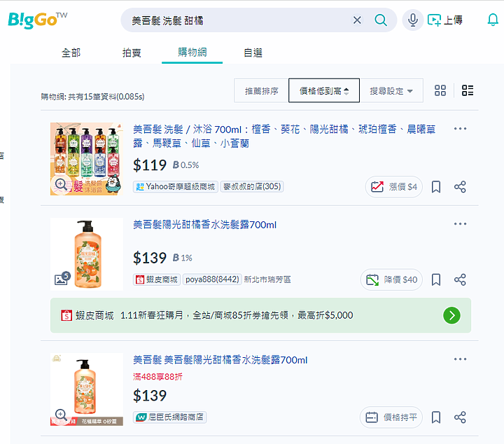Bookmark the $119 Yahoo product
The height and width of the screenshot is (444, 504).
[436, 187]
